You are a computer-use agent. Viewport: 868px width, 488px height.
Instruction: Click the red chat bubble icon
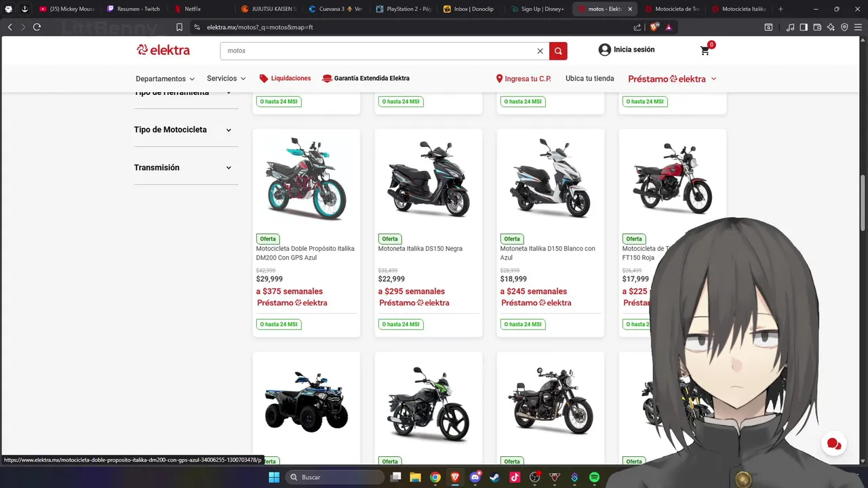coord(834,445)
